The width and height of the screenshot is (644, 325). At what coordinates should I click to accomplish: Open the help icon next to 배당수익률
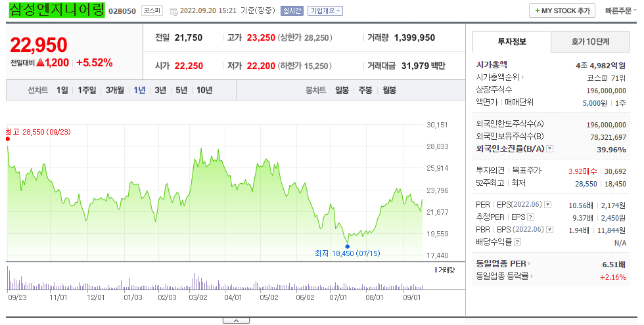pos(518,242)
